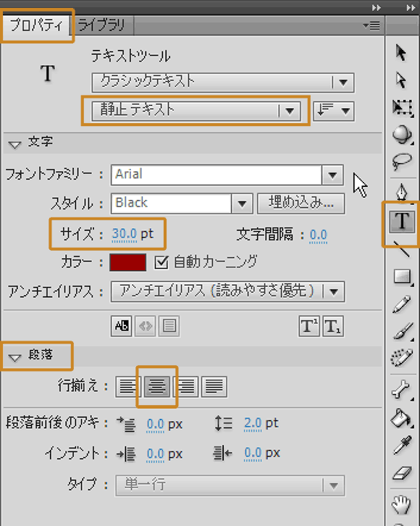Switch to the ライブラリ tab
Screen dimensions: 420x526
[101, 25]
